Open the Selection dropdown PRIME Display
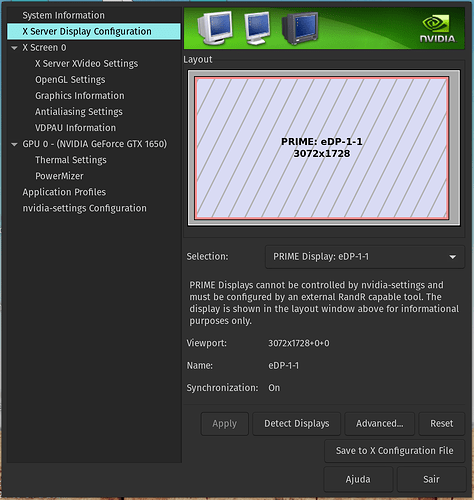Viewport: 474px width, 500px height. click(x=365, y=257)
